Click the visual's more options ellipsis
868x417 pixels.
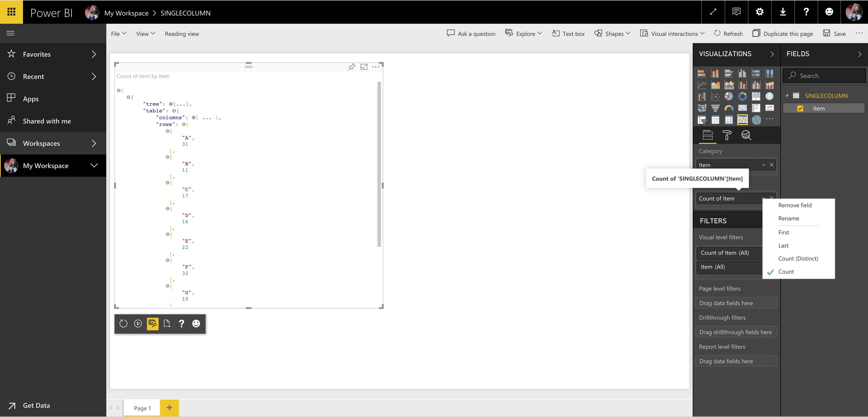376,67
